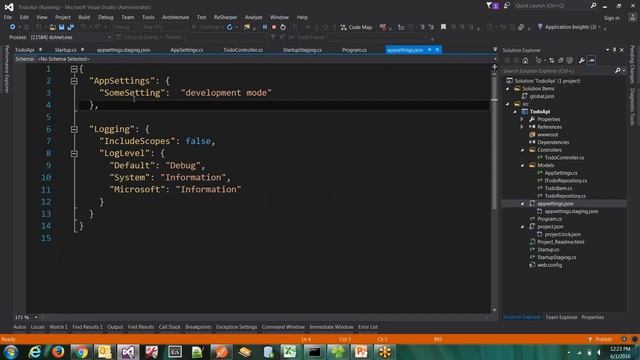
Task: Click the Solution Explorer Home icon
Action: tap(525, 60)
